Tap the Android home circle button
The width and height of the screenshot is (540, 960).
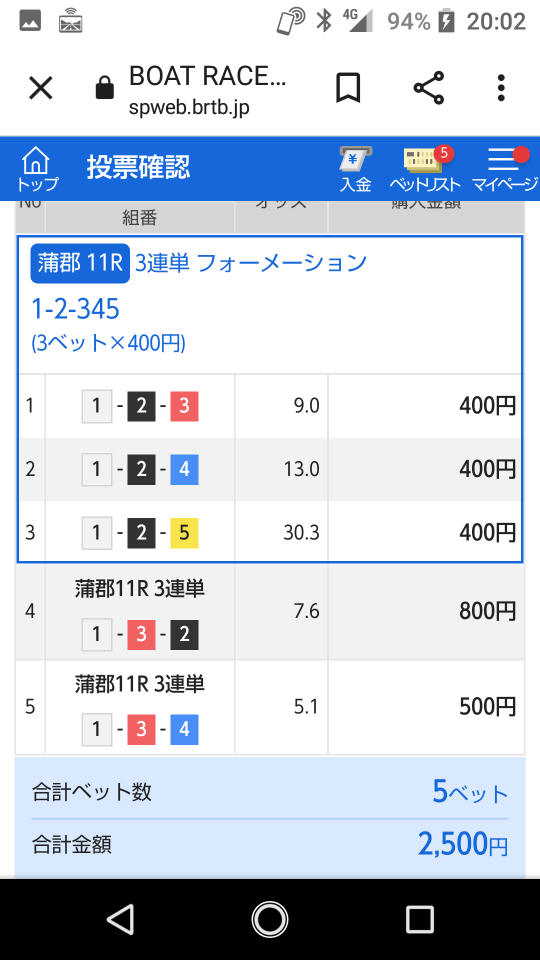click(270, 919)
